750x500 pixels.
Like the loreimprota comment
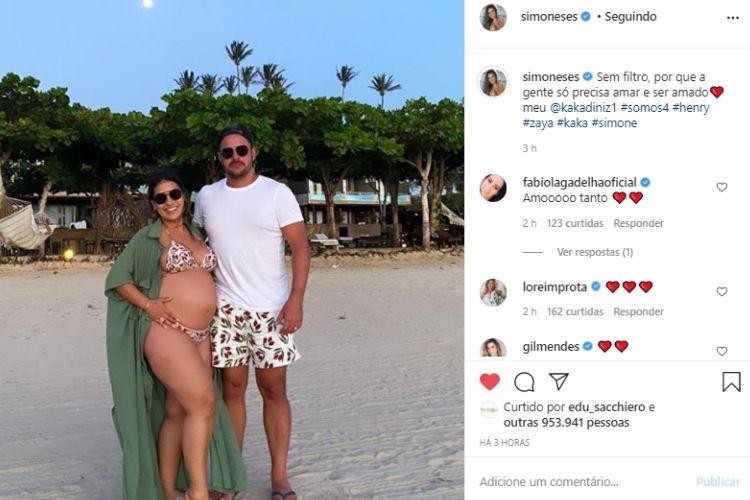tap(722, 291)
